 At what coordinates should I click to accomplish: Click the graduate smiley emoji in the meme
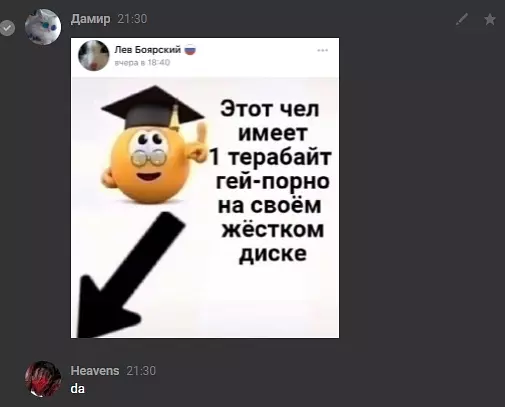click(153, 145)
